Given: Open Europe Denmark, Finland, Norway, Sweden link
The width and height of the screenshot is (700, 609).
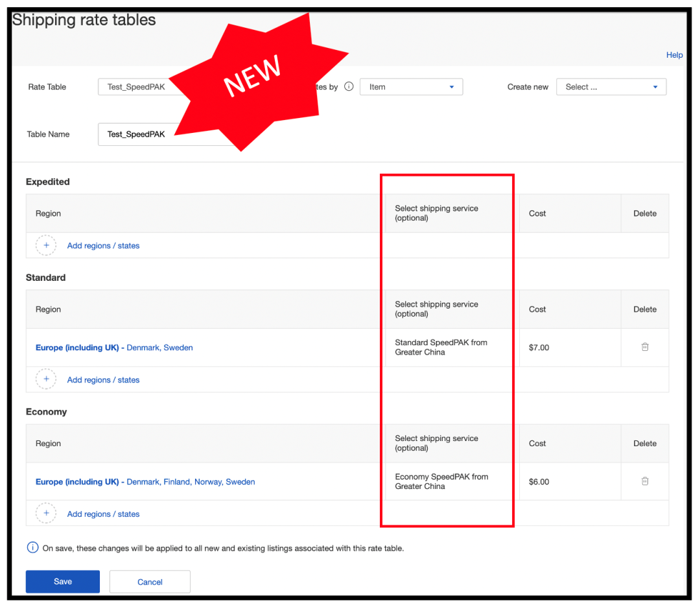Looking at the screenshot, I should [145, 482].
